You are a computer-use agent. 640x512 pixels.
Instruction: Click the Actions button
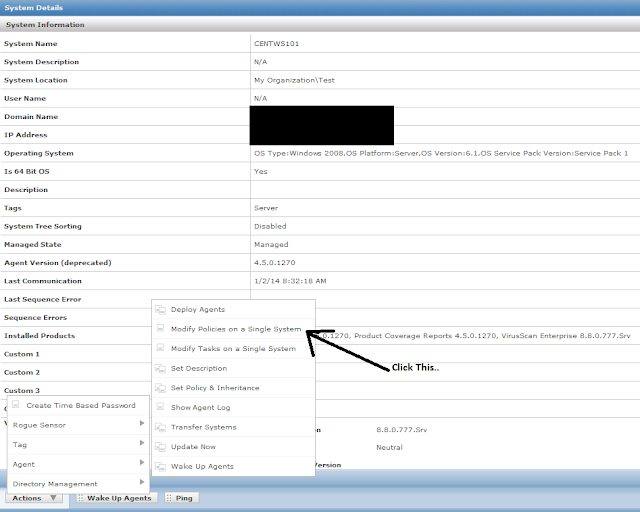click(34, 498)
